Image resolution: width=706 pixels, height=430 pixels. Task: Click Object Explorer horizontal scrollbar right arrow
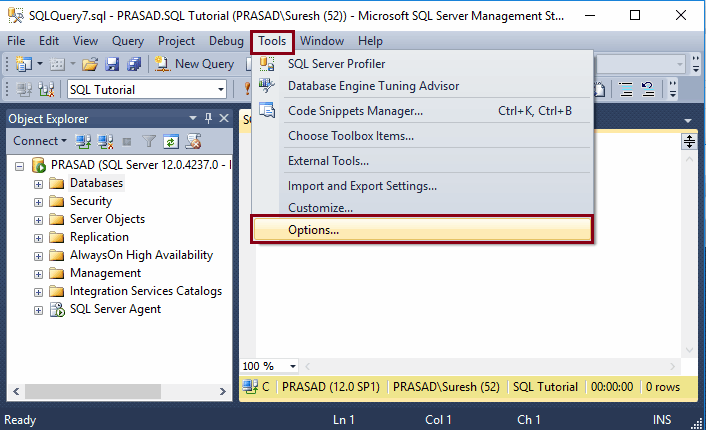click(222, 391)
